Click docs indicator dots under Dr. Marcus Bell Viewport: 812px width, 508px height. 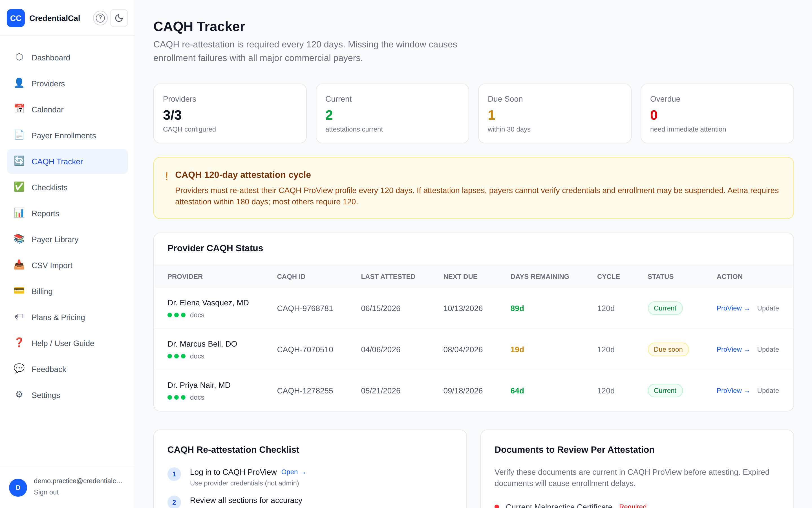176,356
